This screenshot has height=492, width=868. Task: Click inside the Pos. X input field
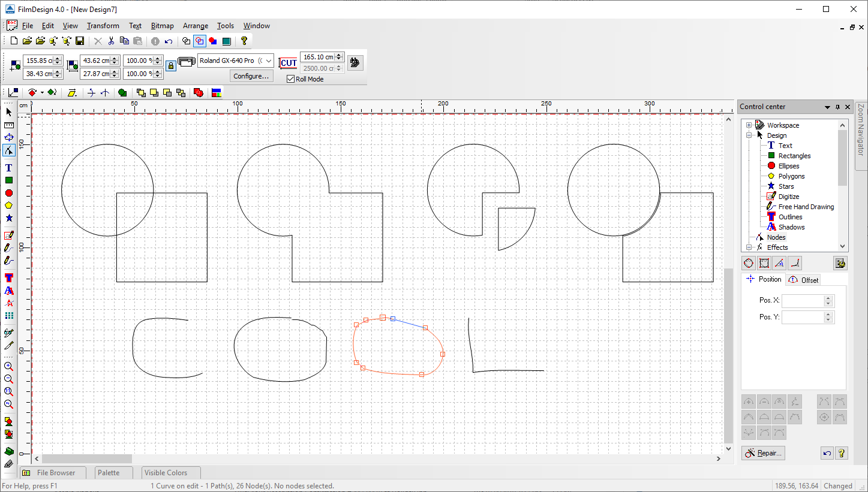click(803, 301)
